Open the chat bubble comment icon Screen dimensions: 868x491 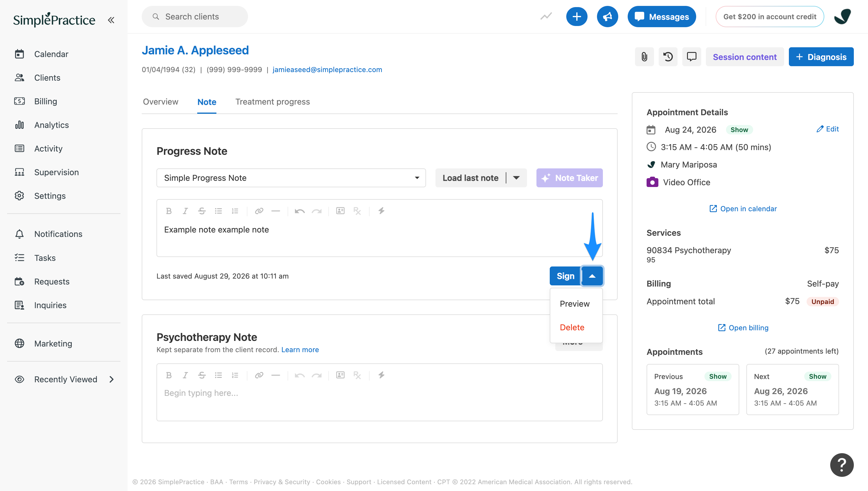pos(691,57)
